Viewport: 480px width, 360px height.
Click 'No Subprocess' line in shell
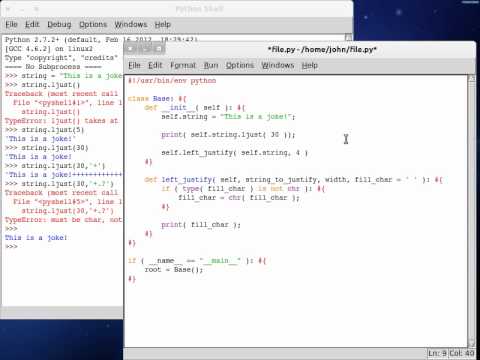tap(53, 67)
